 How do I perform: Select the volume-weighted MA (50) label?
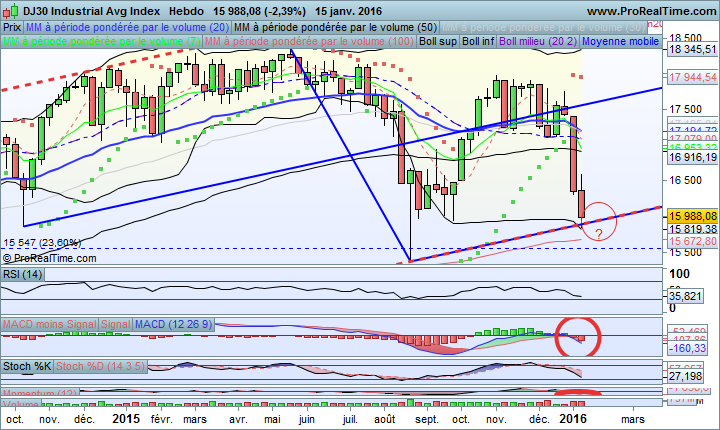[335, 28]
